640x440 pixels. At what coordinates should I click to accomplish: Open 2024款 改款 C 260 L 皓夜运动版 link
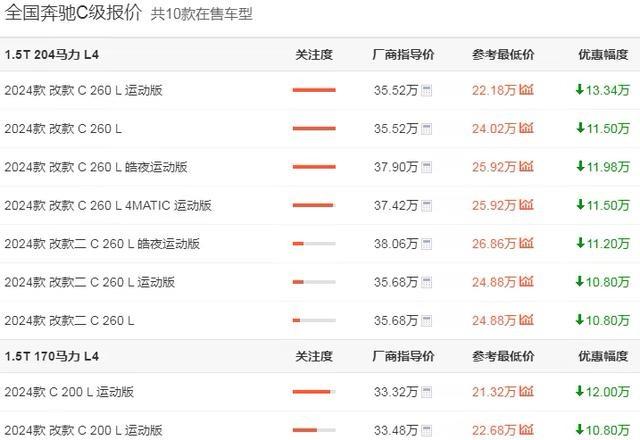[96, 167]
